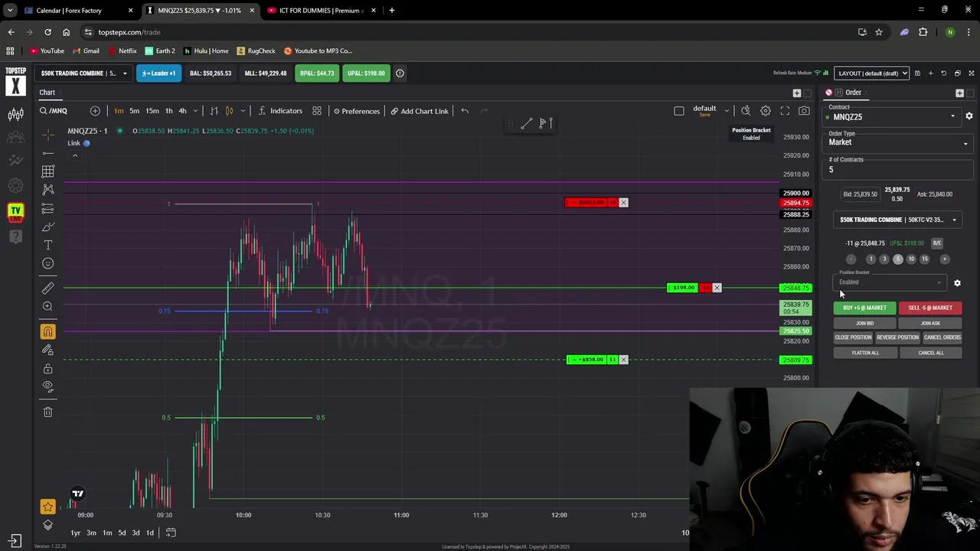The width and height of the screenshot is (980, 551).
Task: Click Add Chart Link
Action: 420,111
